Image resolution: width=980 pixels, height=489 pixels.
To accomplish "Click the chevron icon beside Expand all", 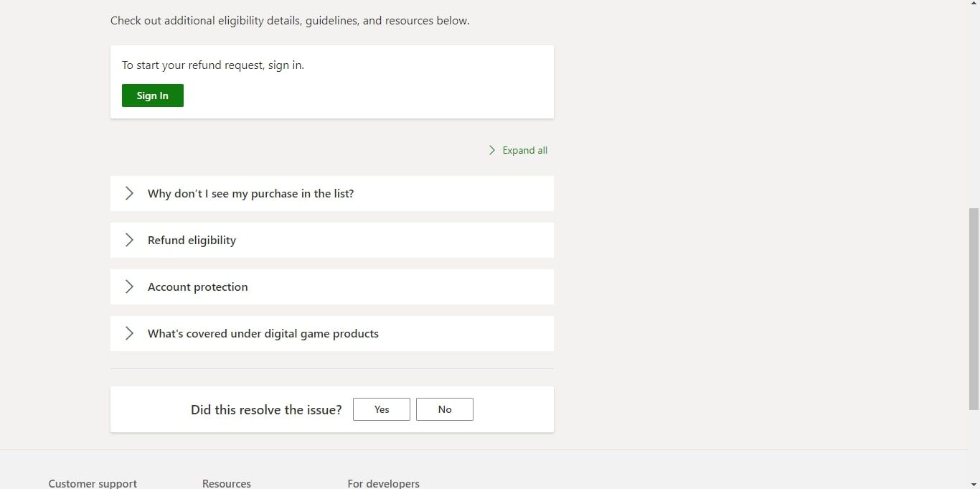I will click(492, 150).
